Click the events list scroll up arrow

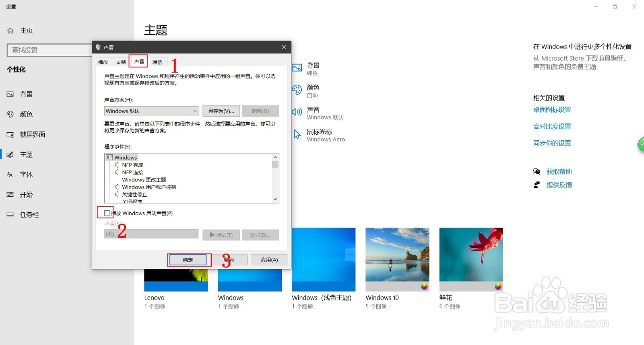[275, 157]
